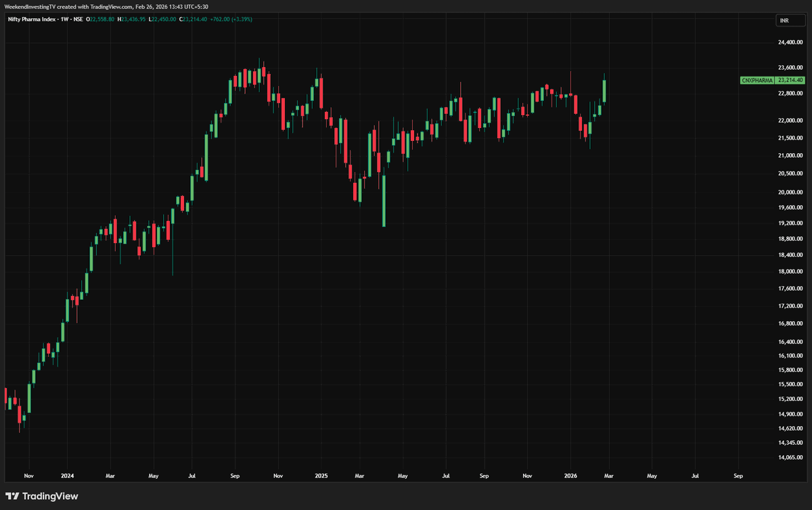
Task: Click the 14,620.00 price axis label
Action: [x=790, y=429]
